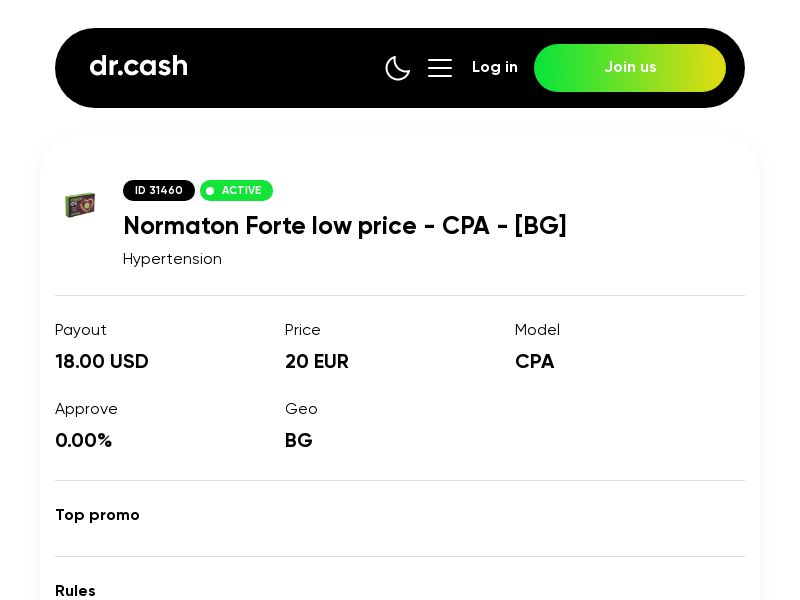Open the Normaton Forte offer title link

click(344, 226)
